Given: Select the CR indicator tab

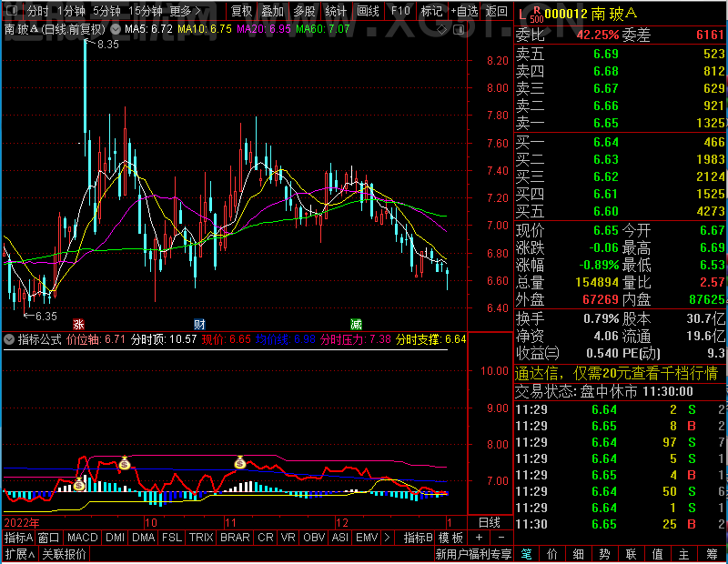Looking at the screenshot, I should (x=266, y=538).
